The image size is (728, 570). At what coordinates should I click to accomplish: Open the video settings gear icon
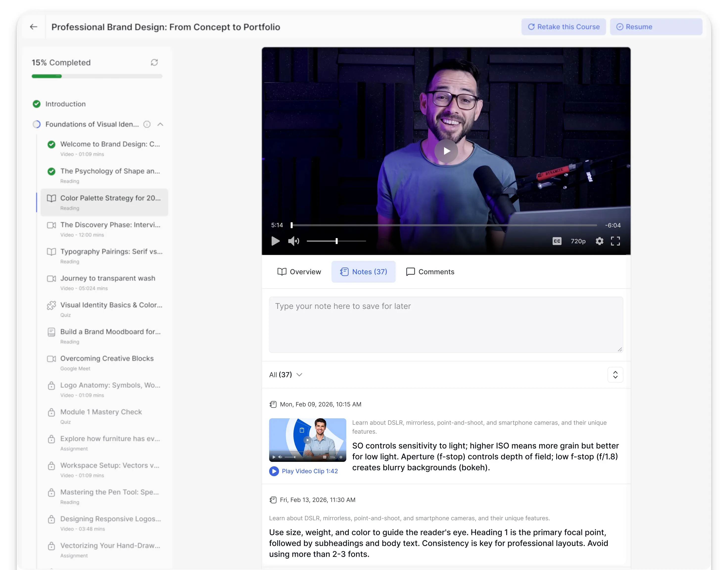point(599,241)
